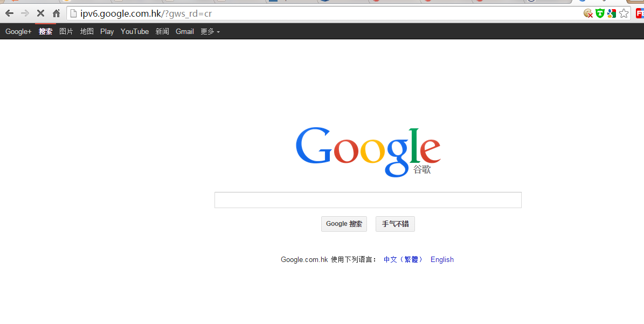Open the green shield extension icon

[600, 13]
